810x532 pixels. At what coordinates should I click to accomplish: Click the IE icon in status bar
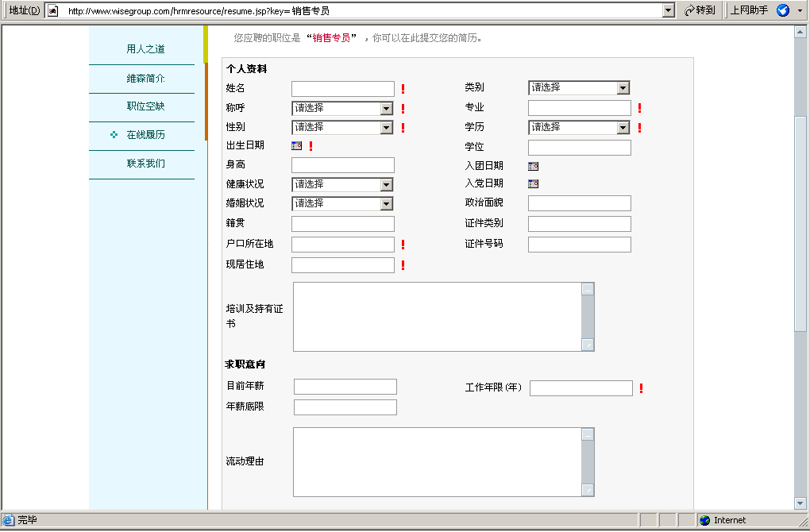[x=8, y=519]
